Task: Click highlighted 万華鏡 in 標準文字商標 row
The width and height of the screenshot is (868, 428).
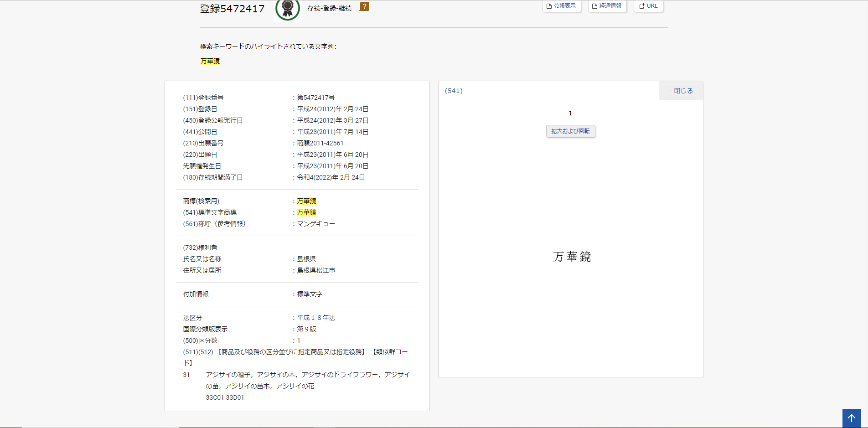Action: [x=306, y=212]
